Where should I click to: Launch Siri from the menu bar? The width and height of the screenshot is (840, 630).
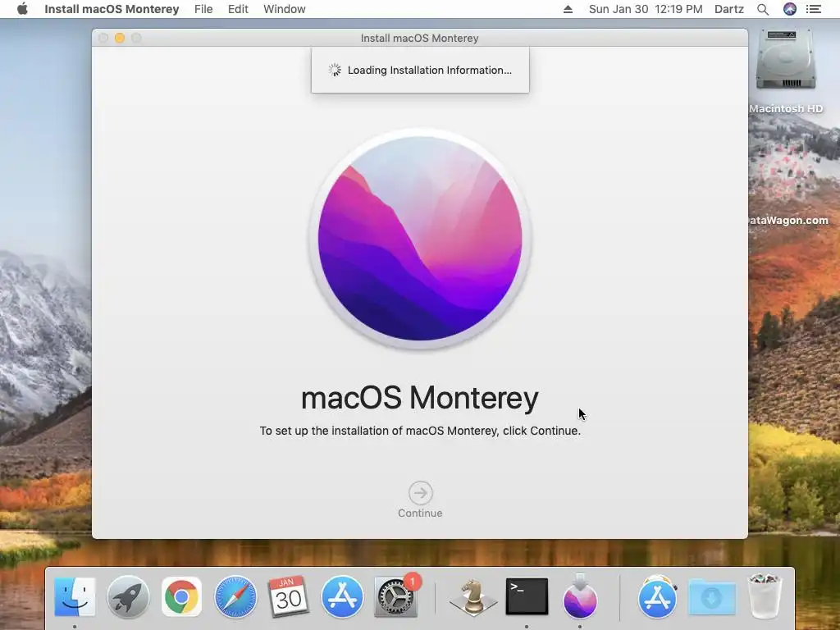[790, 9]
